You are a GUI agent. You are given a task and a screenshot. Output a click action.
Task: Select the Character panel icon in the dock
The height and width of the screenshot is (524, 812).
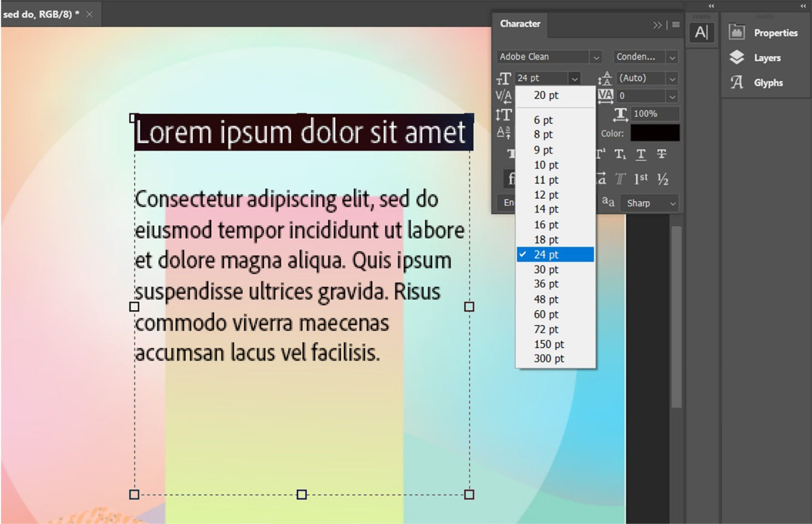[x=702, y=33]
